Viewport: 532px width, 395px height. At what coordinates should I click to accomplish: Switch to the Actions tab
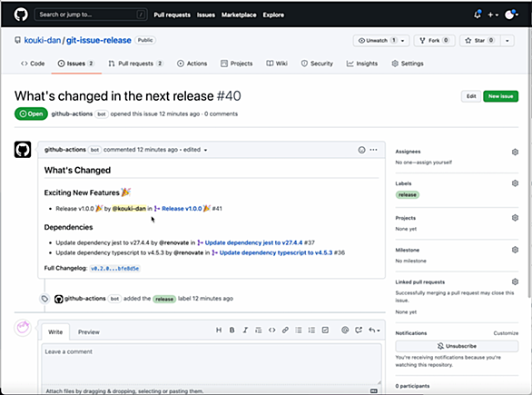[192, 64]
